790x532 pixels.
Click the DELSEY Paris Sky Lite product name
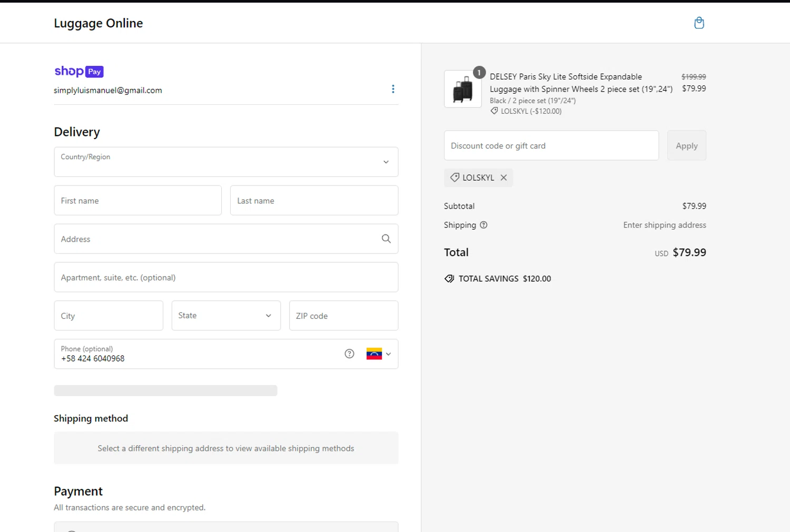coord(581,83)
